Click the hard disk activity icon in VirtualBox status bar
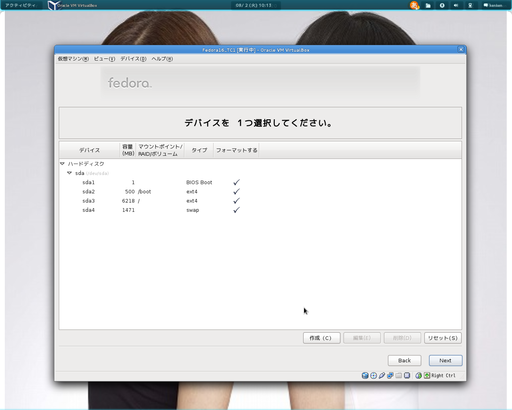The height and width of the screenshot is (410, 512). click(365, 375)
